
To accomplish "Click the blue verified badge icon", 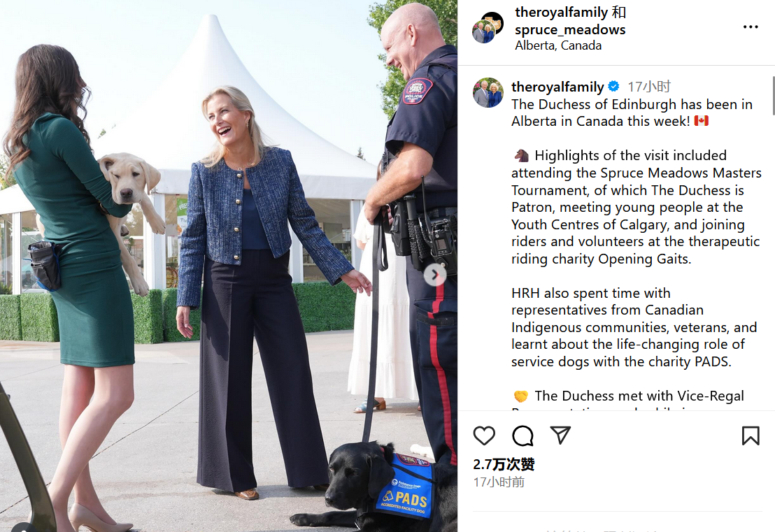I will [x=613, y=87].
